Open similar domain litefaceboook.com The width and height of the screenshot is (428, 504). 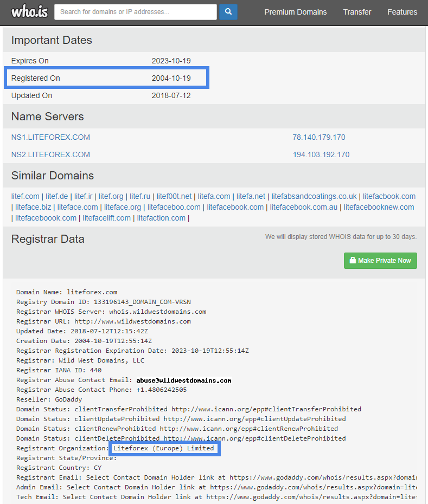46,218
